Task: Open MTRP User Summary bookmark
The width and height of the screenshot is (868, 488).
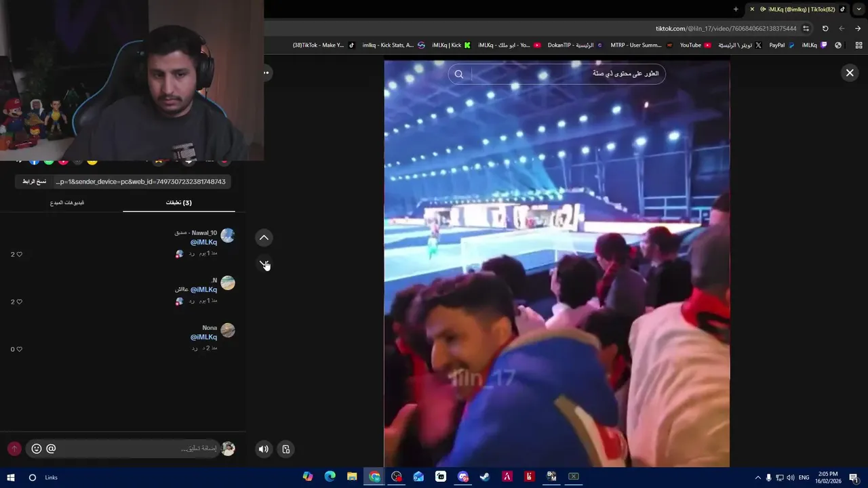Action: click(642, 45)
